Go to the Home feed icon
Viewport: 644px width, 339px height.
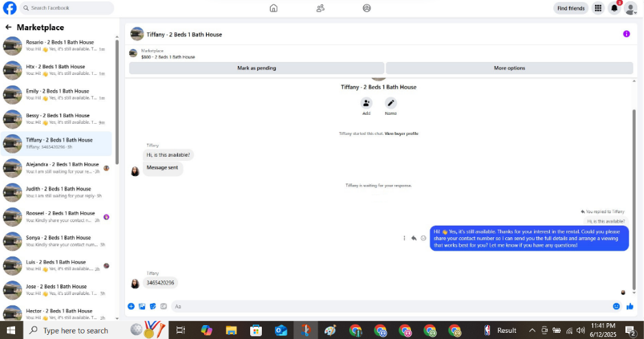tap(274, 8)
